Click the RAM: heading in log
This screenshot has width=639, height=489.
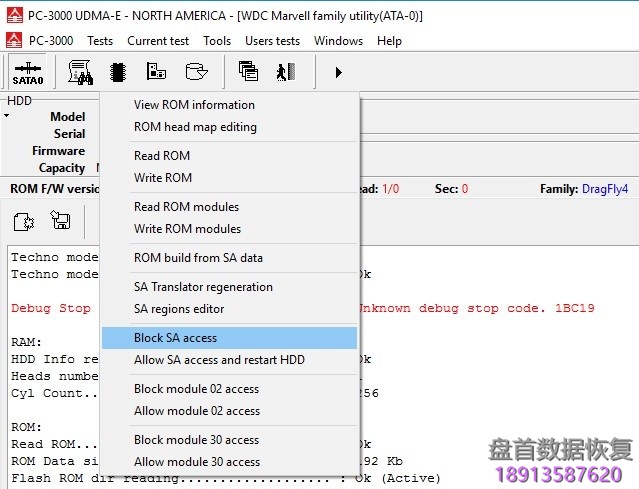(26, 342)
